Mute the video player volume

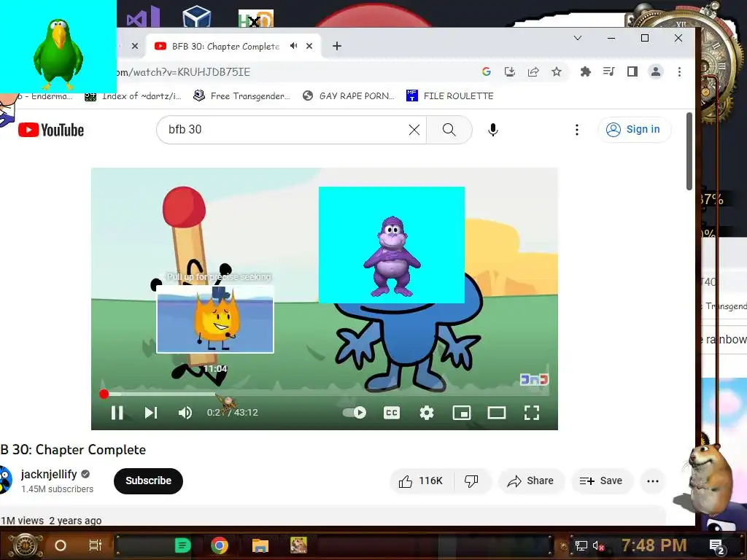click(185, 413)
